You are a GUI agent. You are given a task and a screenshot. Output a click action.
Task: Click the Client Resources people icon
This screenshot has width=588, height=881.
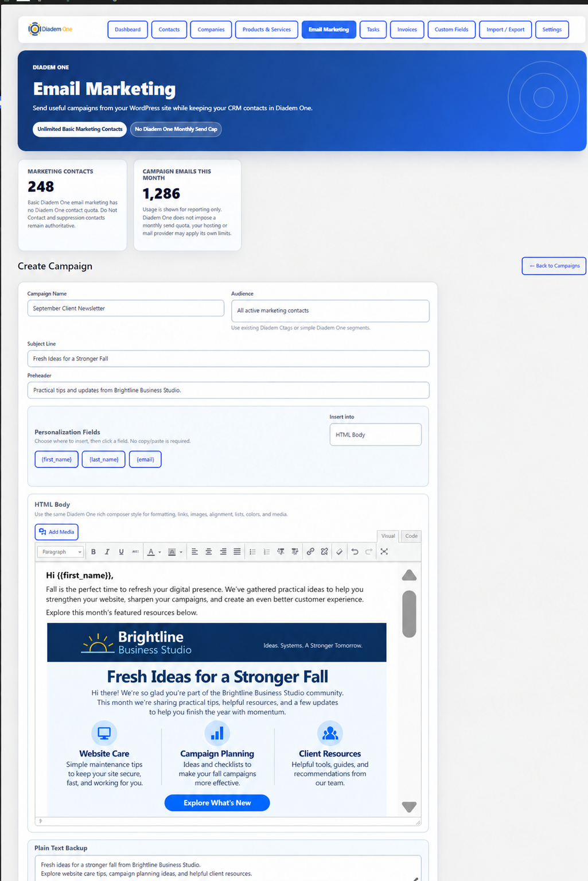(x=330, y=733)
